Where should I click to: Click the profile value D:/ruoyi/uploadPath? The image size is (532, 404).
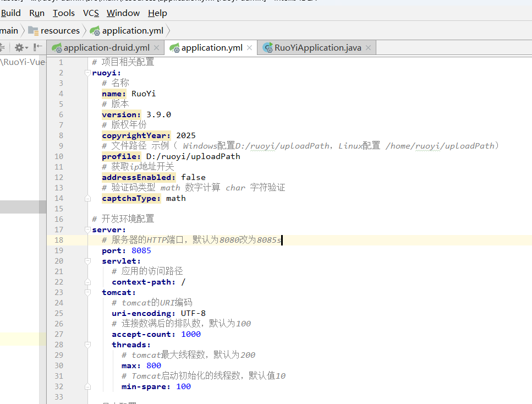point(193,156)
